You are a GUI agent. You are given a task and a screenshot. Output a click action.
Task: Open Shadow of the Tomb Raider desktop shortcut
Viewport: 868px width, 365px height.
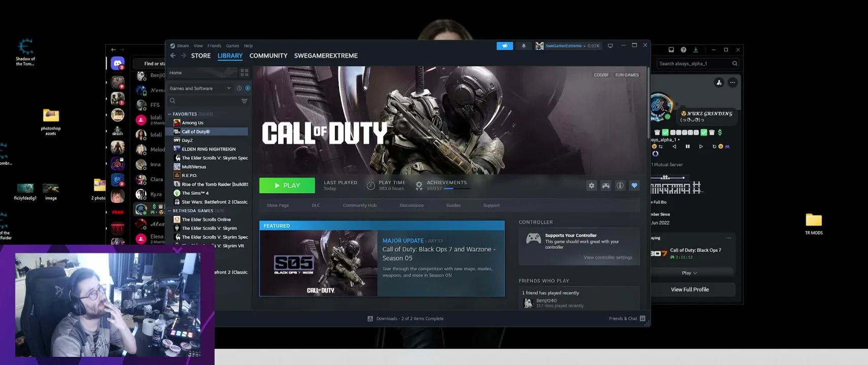(25, 52)
